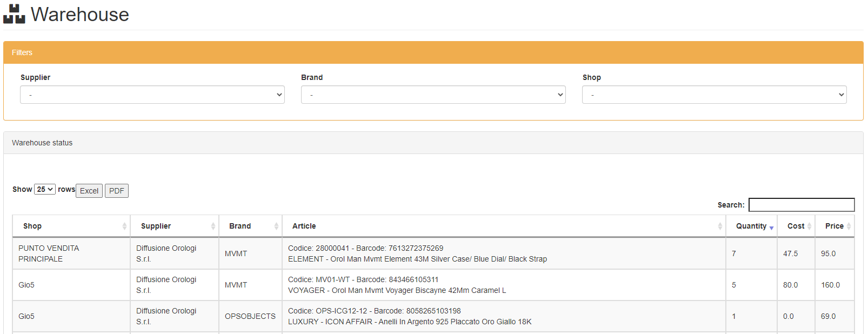Select cost 0.0 cell
Screen dimensions: 868x334
[x=796, y=316]
